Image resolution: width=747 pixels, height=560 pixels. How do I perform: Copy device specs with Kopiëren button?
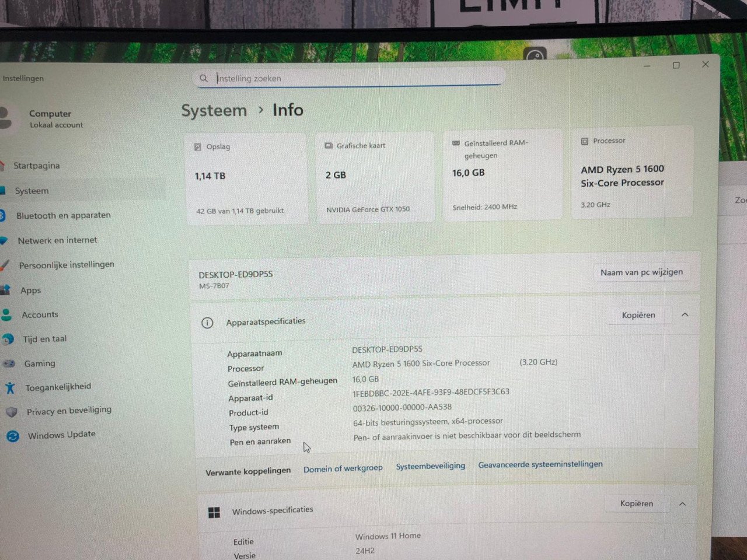[638, 315]
